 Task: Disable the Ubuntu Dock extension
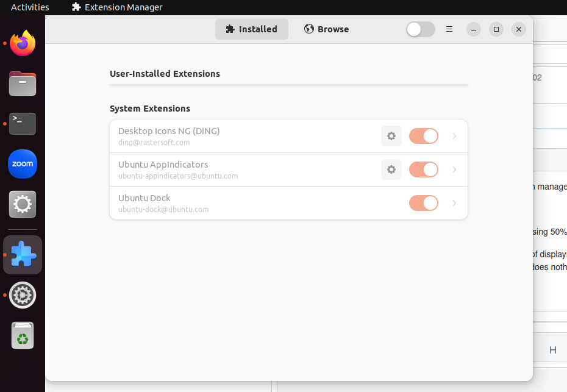[423, 202]
